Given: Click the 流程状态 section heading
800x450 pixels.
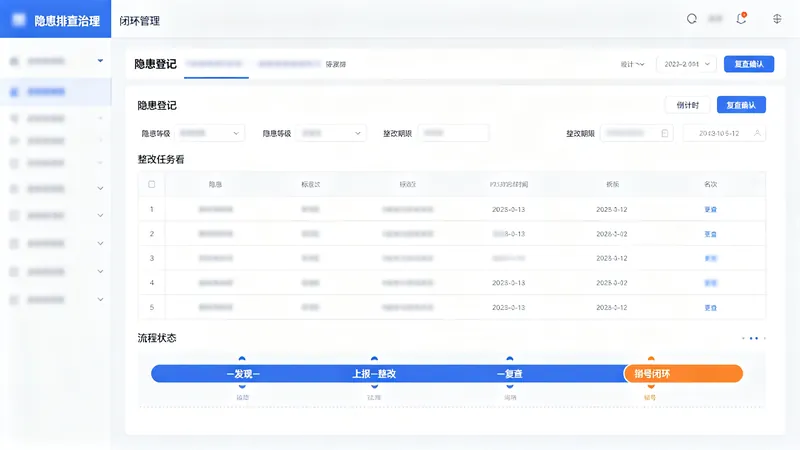Looking at the screenshot, I should tap(157, 338).
